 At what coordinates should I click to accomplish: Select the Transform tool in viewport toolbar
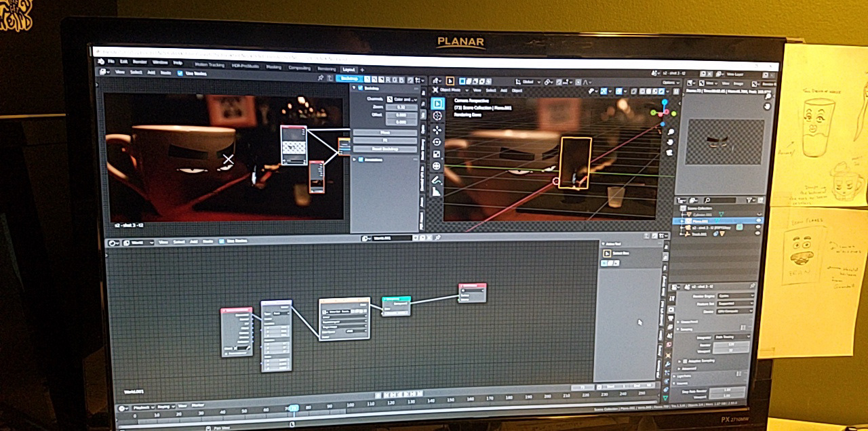coord(437,166)
